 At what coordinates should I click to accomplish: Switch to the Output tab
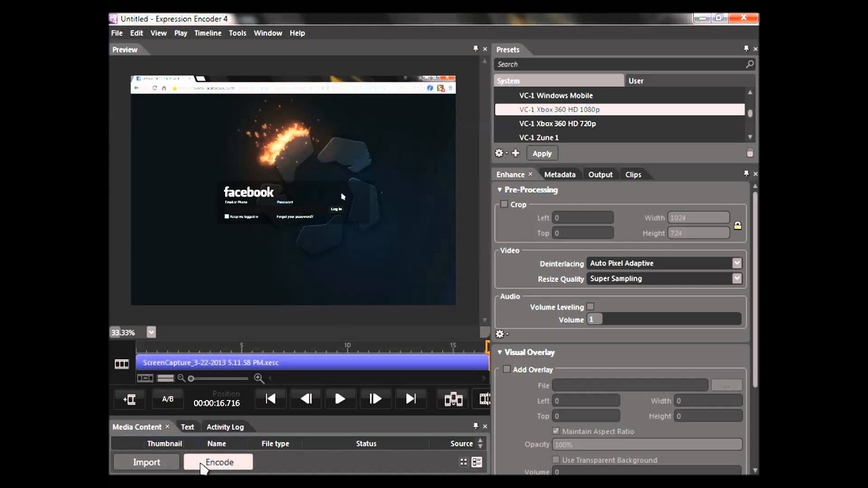(x=600, y=174)
